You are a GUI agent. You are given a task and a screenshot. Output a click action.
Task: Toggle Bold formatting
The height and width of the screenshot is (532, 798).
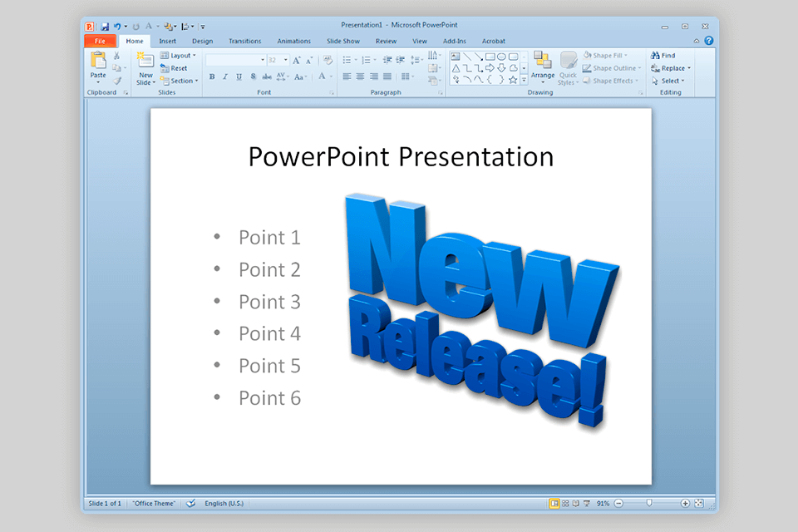point(212,76)
